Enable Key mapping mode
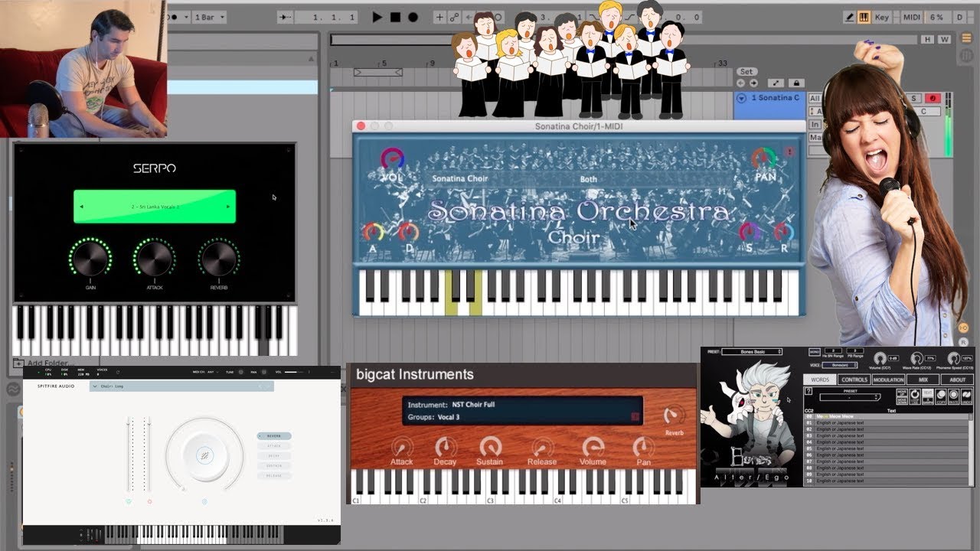This screenshot has width=980, height=551. click(x=884, y=17)
